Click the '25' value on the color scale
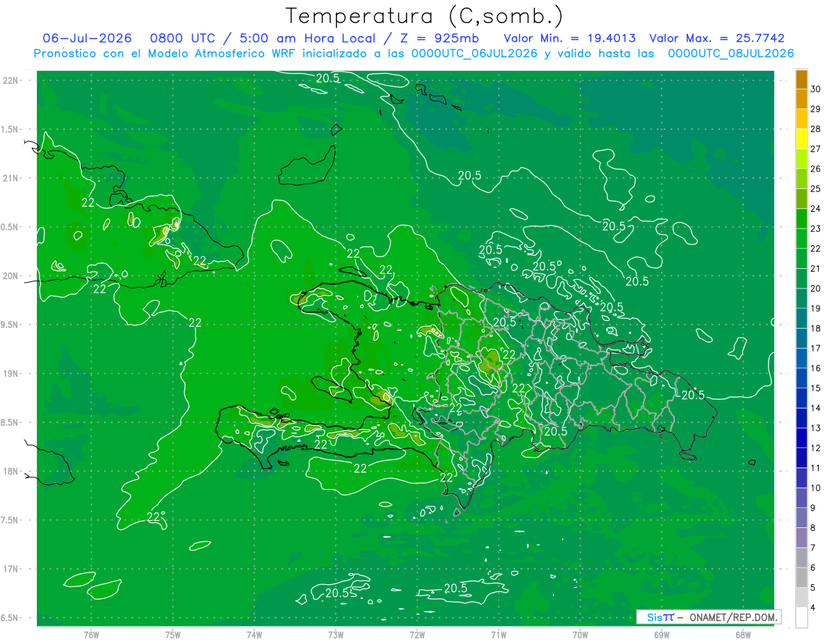This screenshot has height=644, width=834. coord(815,188)
